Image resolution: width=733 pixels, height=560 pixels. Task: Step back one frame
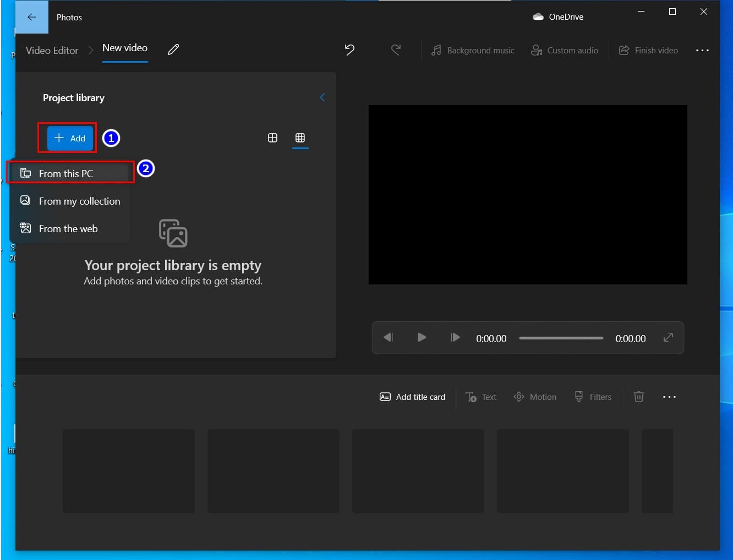388,337
